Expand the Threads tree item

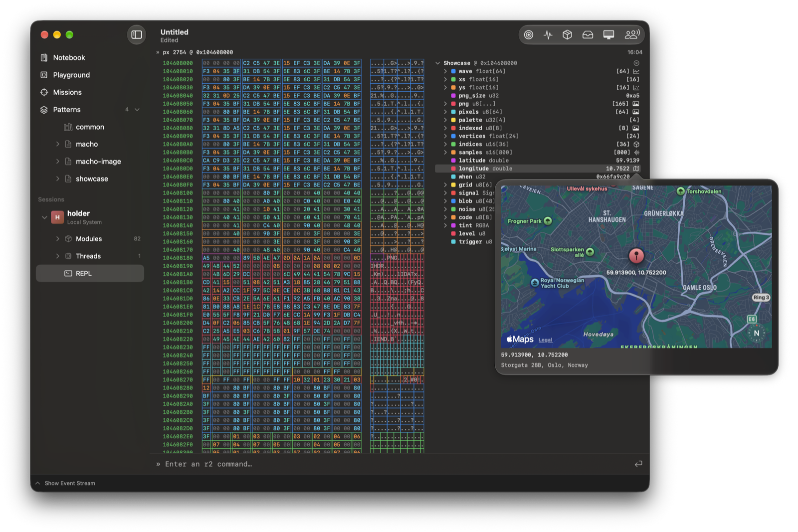58,256
